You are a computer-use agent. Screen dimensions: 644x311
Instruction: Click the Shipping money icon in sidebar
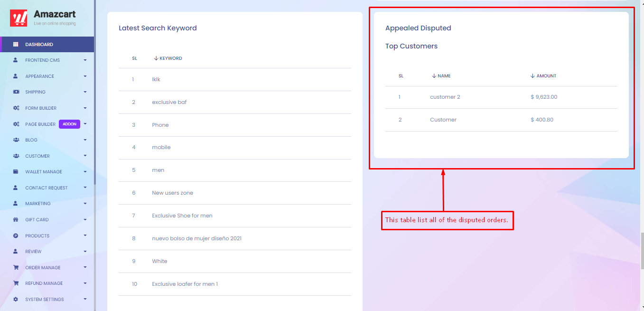click(16, 92)
